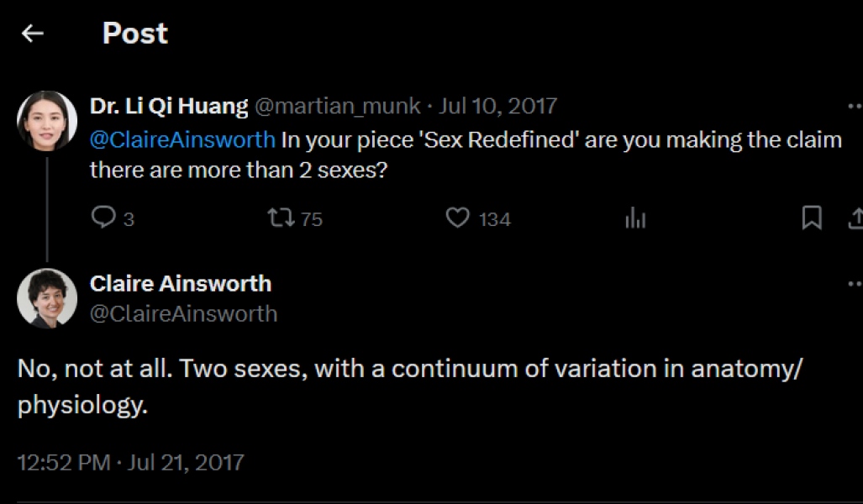Screen dimensions: 863x504
Task: Select the Post header tab
Action: point(134,34)
